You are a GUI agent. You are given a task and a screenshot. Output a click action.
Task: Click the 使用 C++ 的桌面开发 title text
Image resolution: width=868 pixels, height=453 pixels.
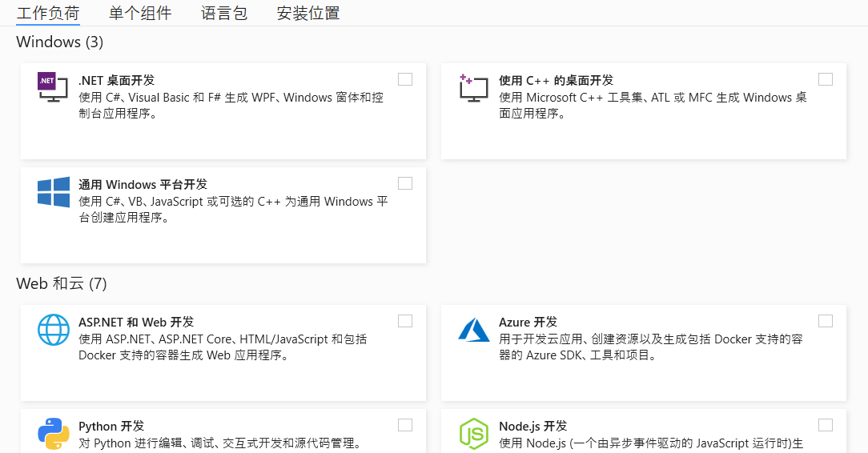[557, 81]
